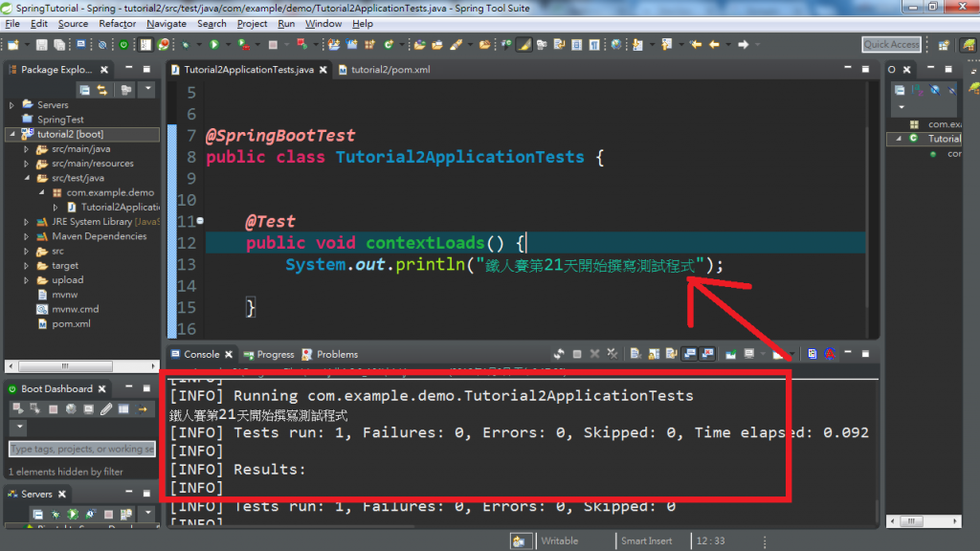The height and width of the screenshot is (551, 980).
Task: Click the Open Type icon in the toolbar
Action: pyautogui.click(x=419, y=44)
